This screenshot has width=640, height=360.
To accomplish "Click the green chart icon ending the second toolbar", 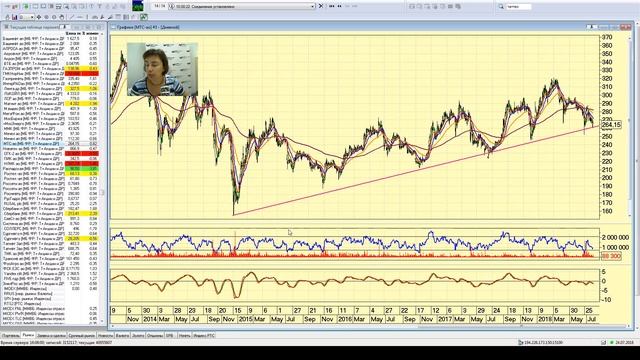I will pos(144,17).
